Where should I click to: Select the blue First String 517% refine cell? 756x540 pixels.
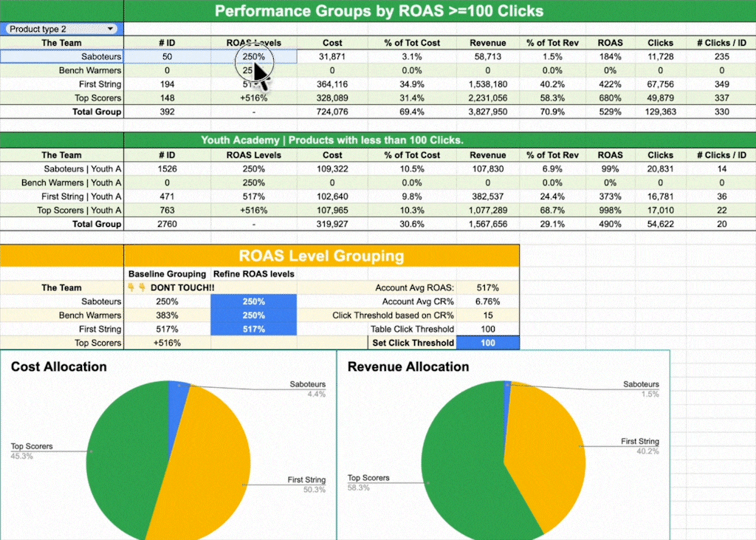tap(253, 329)
